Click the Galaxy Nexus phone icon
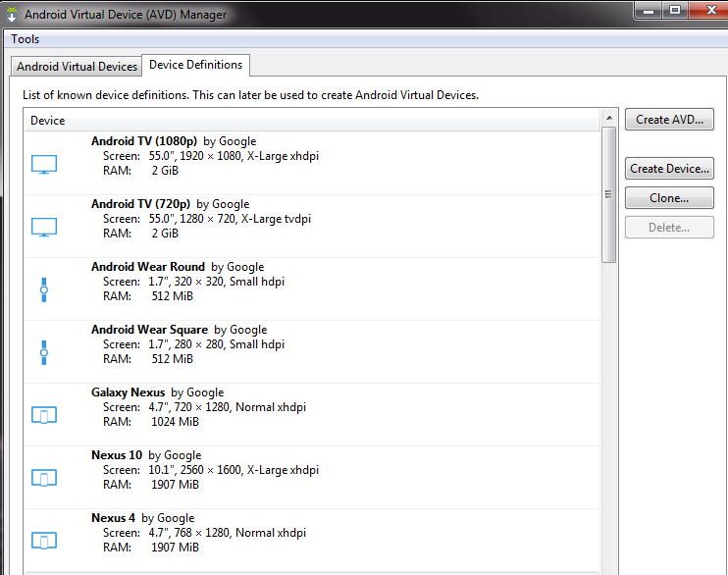 pyautogui.click(x=44, y=415)
